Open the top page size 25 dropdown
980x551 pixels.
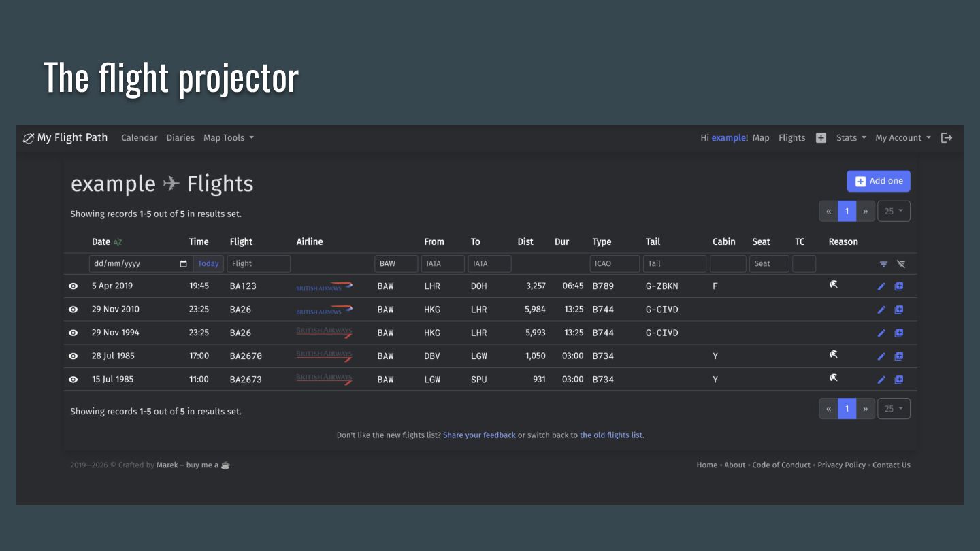[894, 211]
